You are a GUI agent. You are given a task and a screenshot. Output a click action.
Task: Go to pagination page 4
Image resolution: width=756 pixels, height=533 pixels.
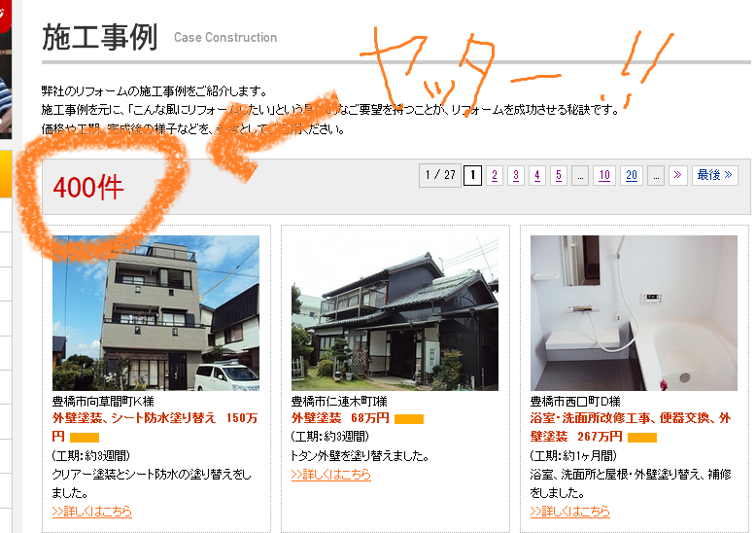[537, 175]
